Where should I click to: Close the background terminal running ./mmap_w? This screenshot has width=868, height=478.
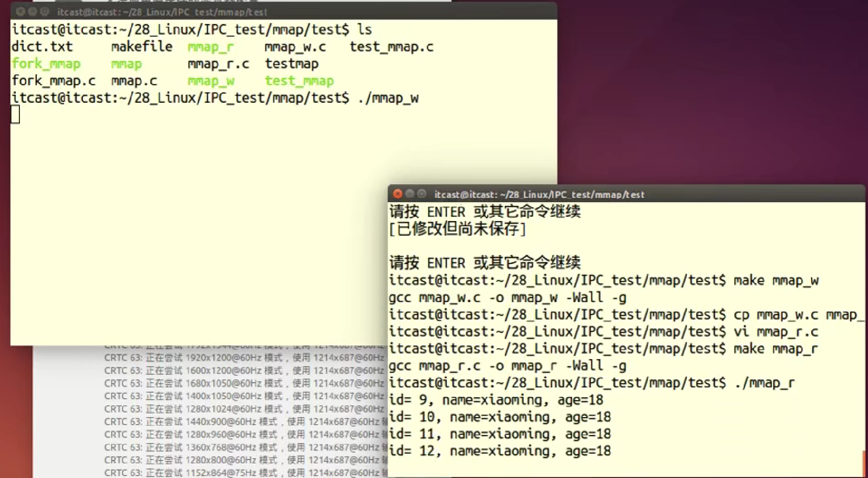click(20, 11)
